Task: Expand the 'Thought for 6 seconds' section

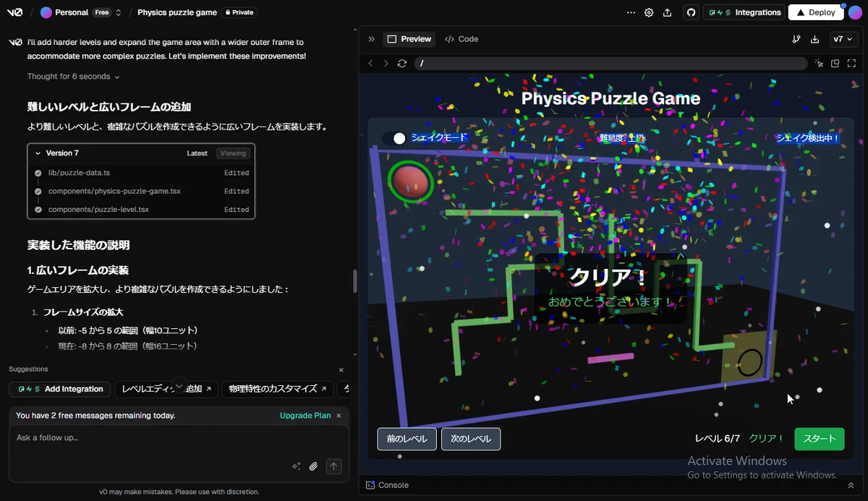Action: pyautogui.click(x=73, y=77)
